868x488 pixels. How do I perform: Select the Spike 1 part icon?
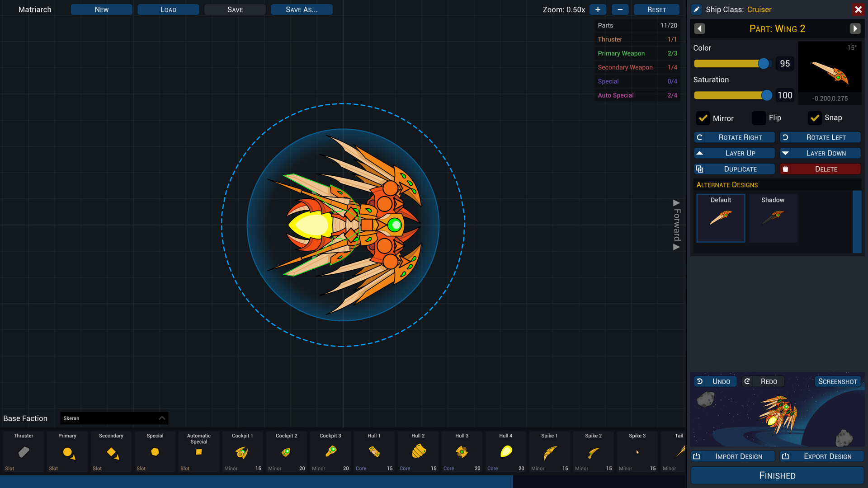(x=549, y=452)
